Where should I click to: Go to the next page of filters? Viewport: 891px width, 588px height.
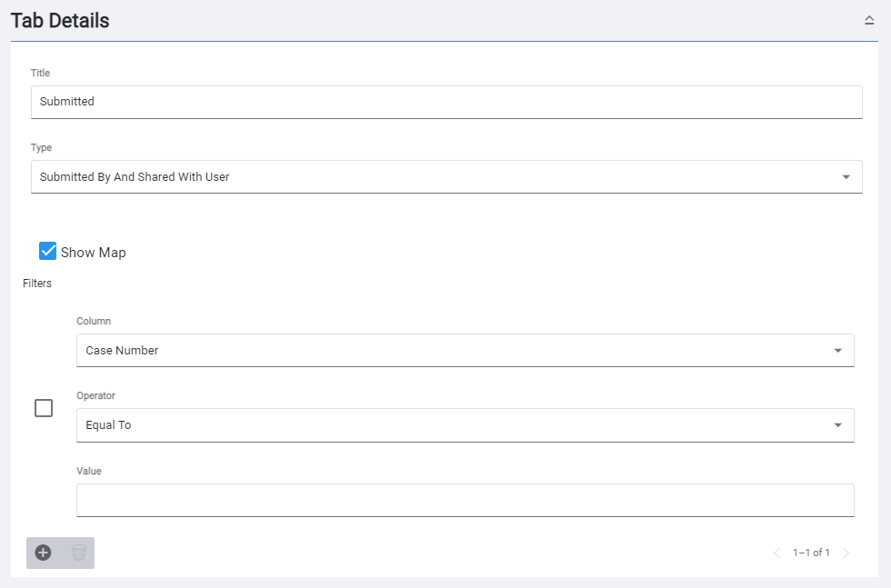pos(846,553)
